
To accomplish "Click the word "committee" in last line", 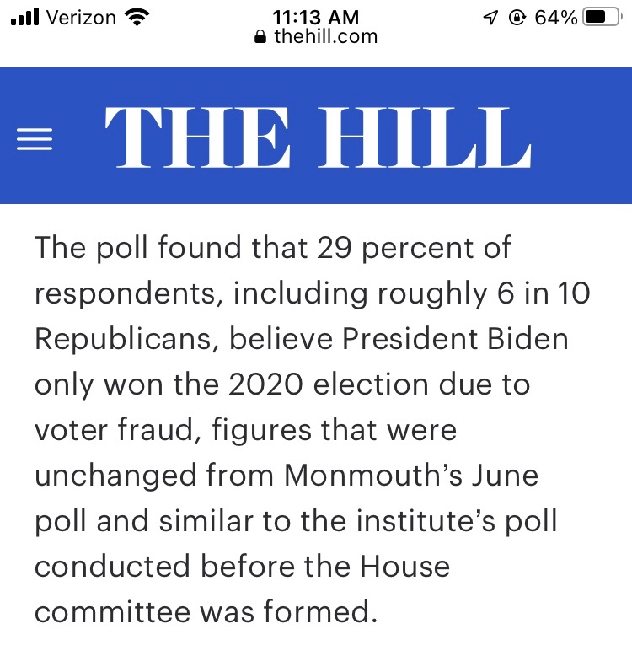I will [112, 611].
